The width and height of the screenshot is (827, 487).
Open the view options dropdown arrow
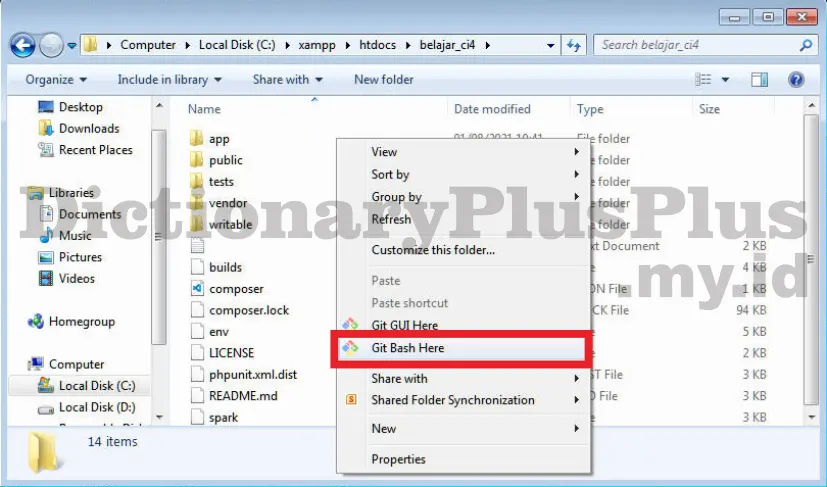tap(725, 80)
